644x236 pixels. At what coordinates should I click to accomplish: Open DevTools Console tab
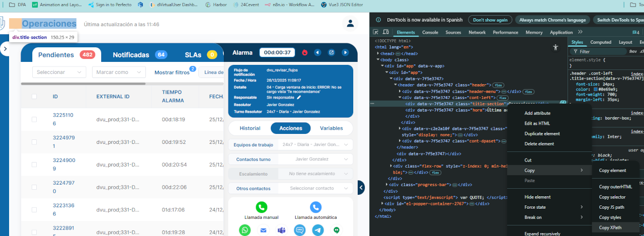pyautogui.click(x=430, y=32)
